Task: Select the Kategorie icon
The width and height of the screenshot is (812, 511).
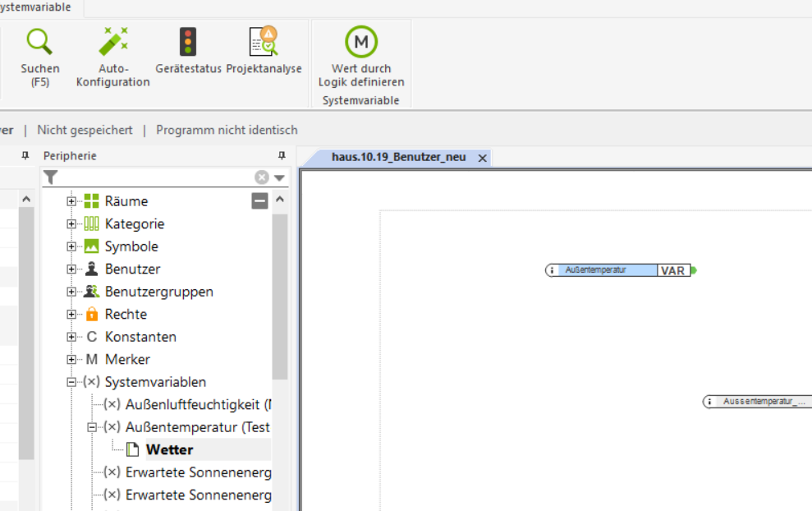Action: coord(91,223)
